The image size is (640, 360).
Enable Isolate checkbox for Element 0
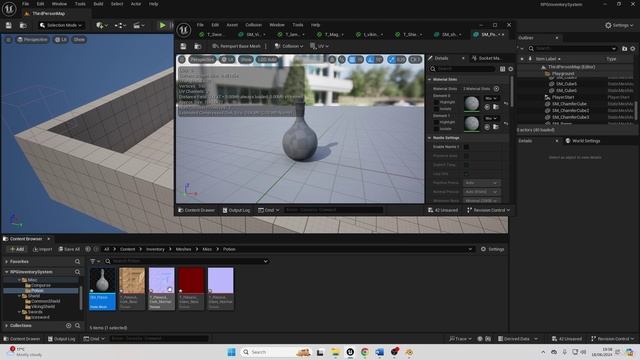[436, 109]
